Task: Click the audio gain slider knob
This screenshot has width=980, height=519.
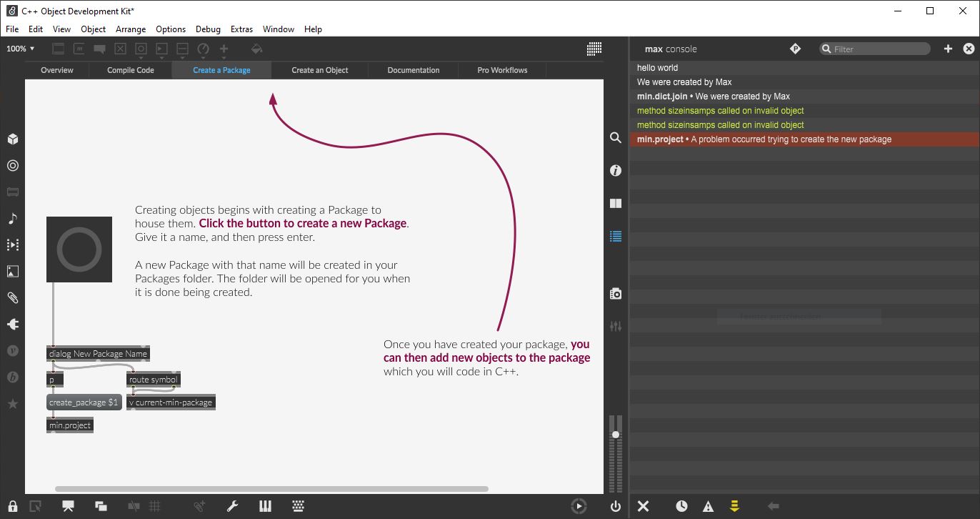Action: click(616, 435)
